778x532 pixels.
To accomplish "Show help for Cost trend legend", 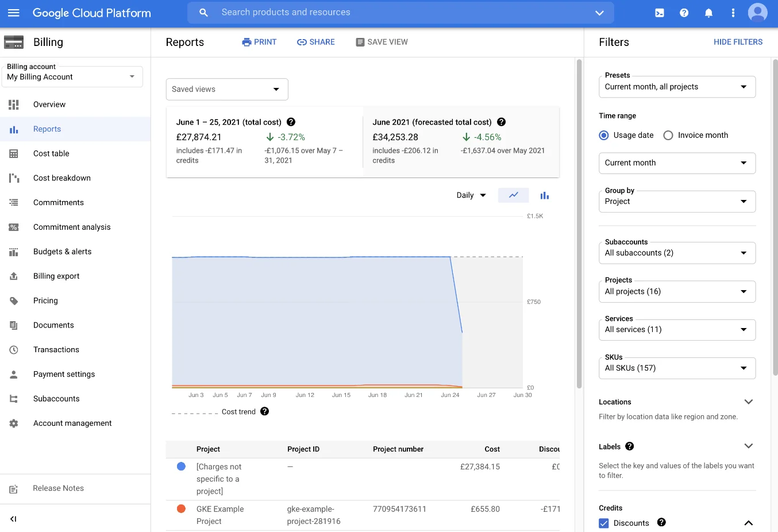I will [x=264, y=411].
